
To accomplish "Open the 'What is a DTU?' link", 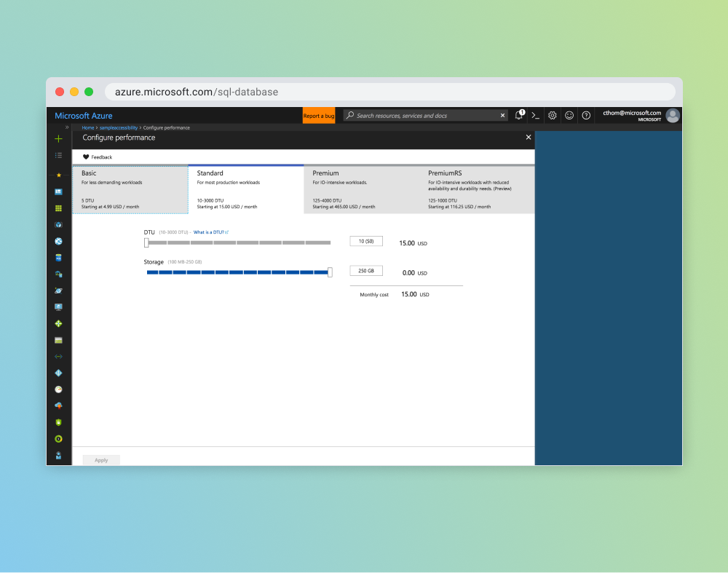I will (x=210, y=232).
